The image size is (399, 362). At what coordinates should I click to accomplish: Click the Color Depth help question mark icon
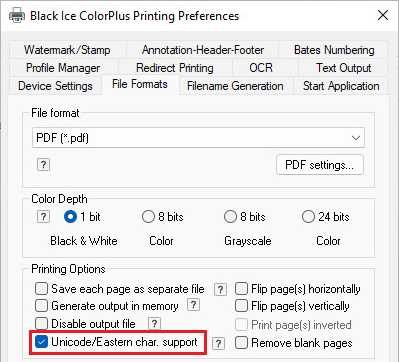pyautogui.click(x=43, y=217)
